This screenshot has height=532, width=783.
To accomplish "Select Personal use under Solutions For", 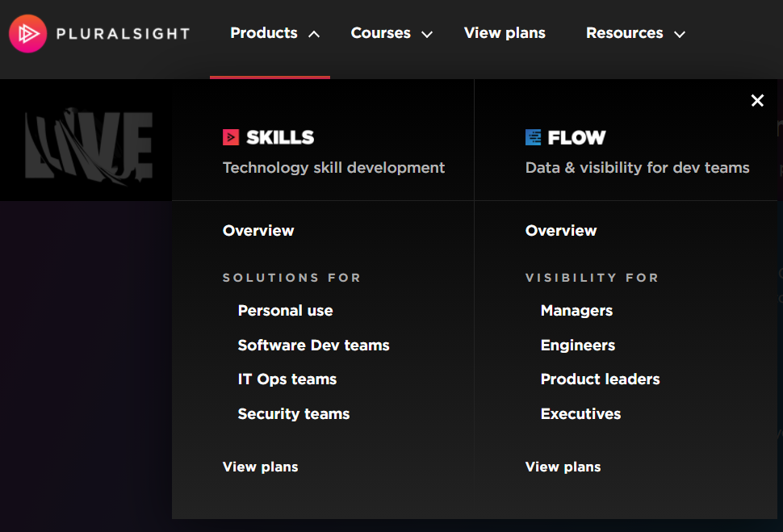I will pyautogui.click(x=285, y=311).
